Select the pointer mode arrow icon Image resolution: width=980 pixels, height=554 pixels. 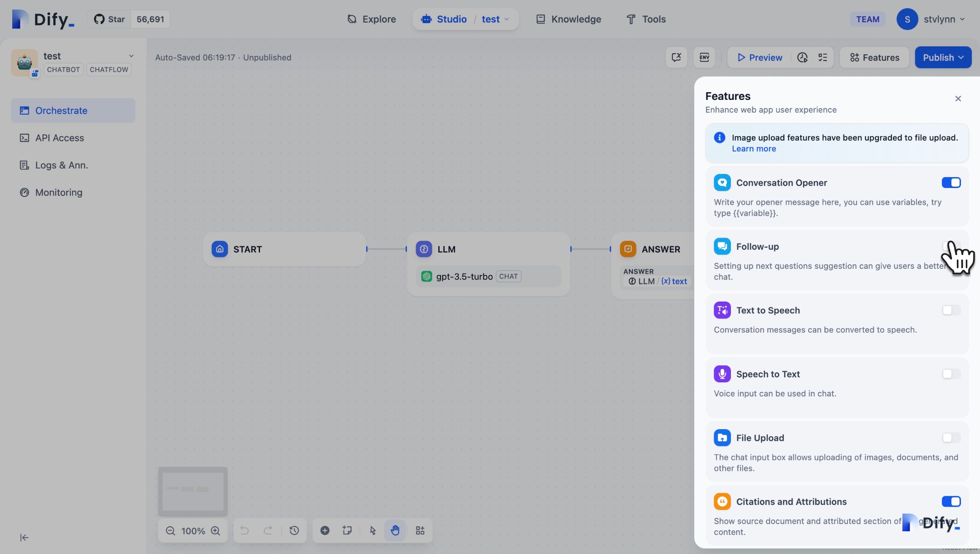pyautogui.click(x=373, y=530)
